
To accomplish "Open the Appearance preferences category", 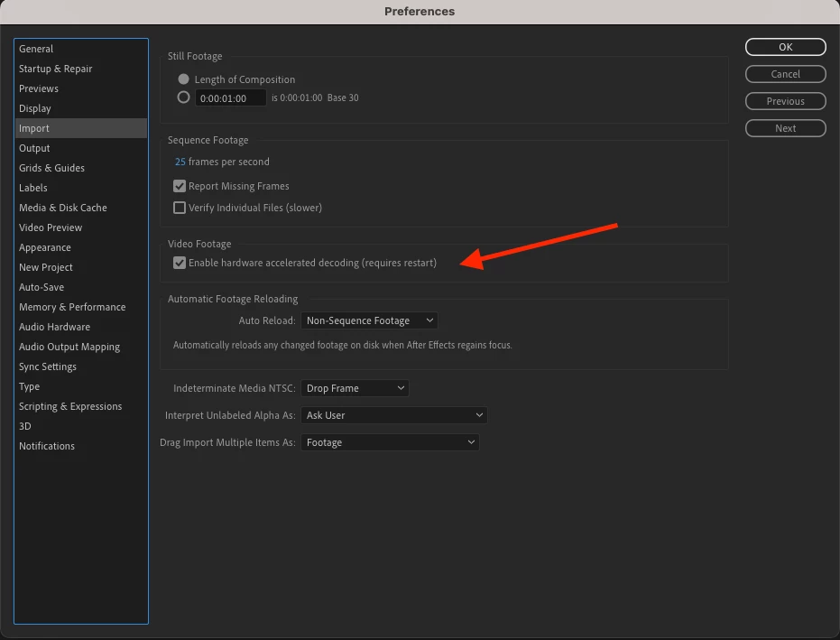I will 81,247.
